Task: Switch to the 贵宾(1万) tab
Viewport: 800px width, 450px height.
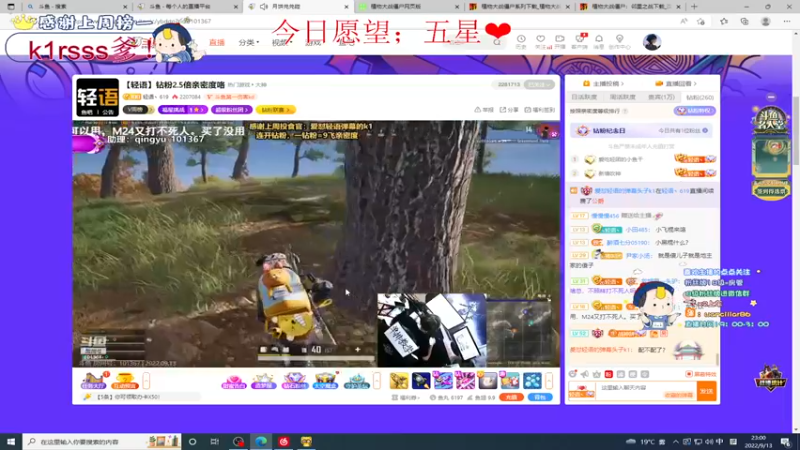Action: point(661,97)
